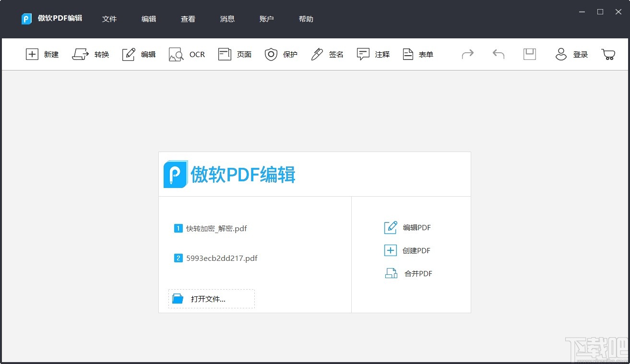
Task: Open the shopping cart
Action: pyautogui.click(x=608, y=54)
